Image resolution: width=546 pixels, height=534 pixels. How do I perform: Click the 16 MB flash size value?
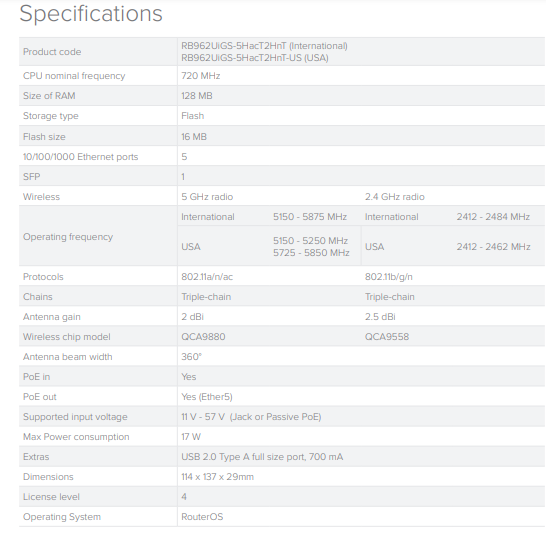(x=194, y=137)
